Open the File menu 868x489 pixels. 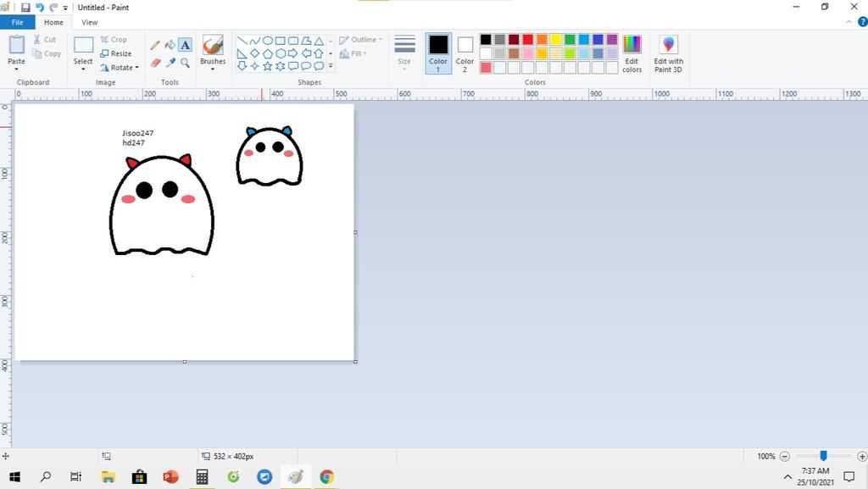coord(17,23)
